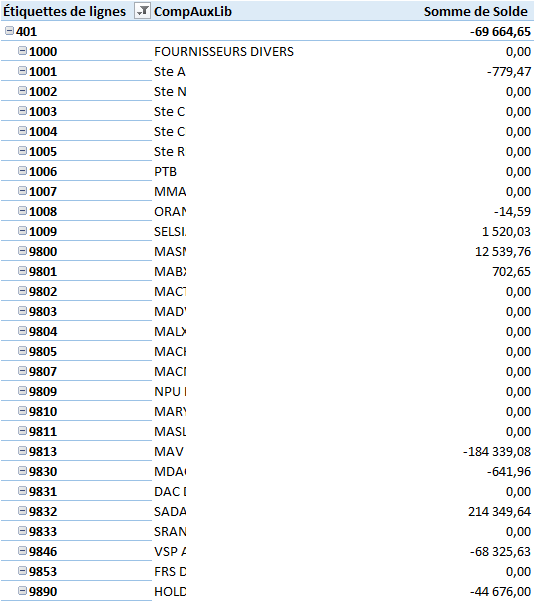Collapse the 1005 row

[23, 151]
